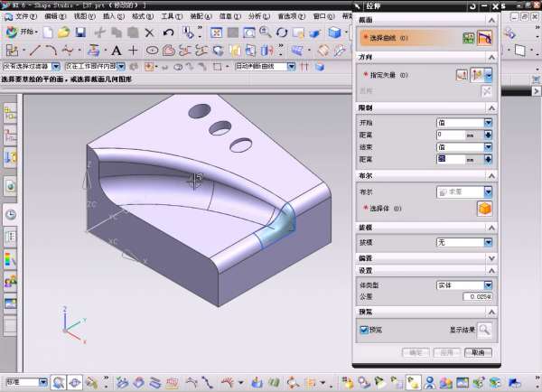Image resolution: width=542 pixels, height=392 pixels.
Task: Expand the 偏置 offset section
Action: [x=491, y=257]
